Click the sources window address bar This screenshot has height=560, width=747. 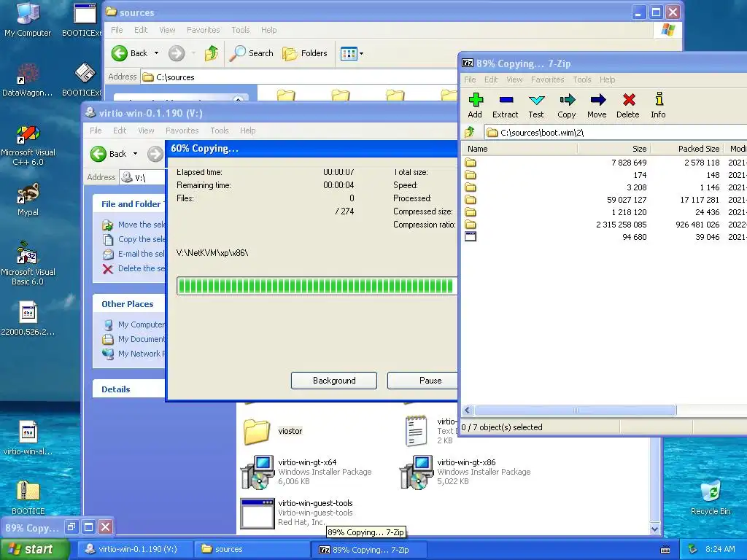click(x=299, y=77)
